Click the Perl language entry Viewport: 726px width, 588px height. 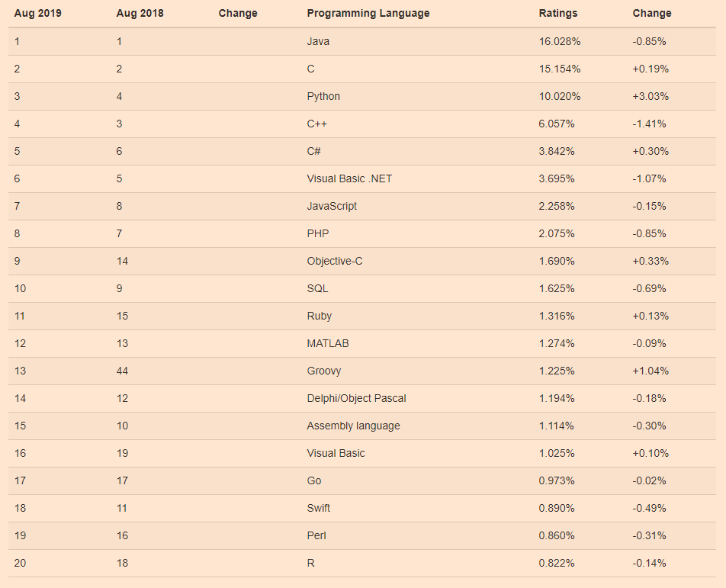[x=316, y=535]
